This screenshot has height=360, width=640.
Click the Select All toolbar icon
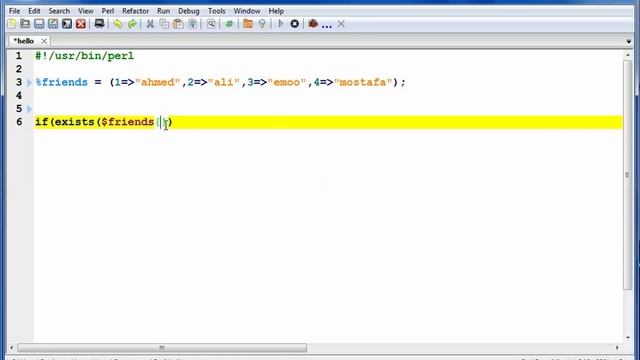click(x=193, y=24)
